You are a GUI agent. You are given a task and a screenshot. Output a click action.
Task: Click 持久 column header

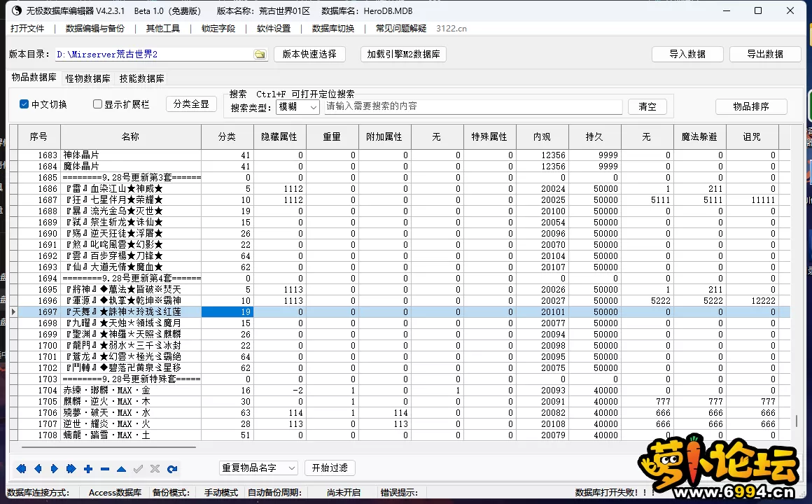point(594,136)
